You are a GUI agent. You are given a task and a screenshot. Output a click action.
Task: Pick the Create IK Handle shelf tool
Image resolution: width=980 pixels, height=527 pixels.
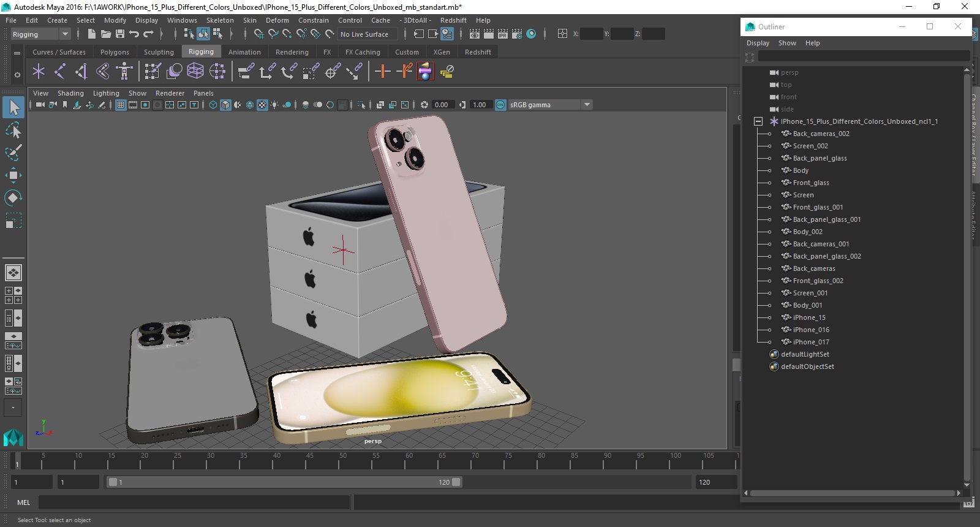click(x=81, y=72)
